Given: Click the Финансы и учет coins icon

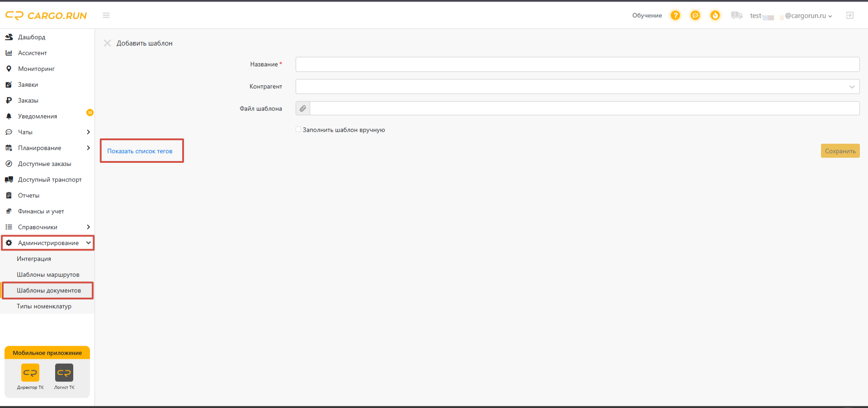Looking at the screenshot, I should pyautogui.click(x=9, y=211).
